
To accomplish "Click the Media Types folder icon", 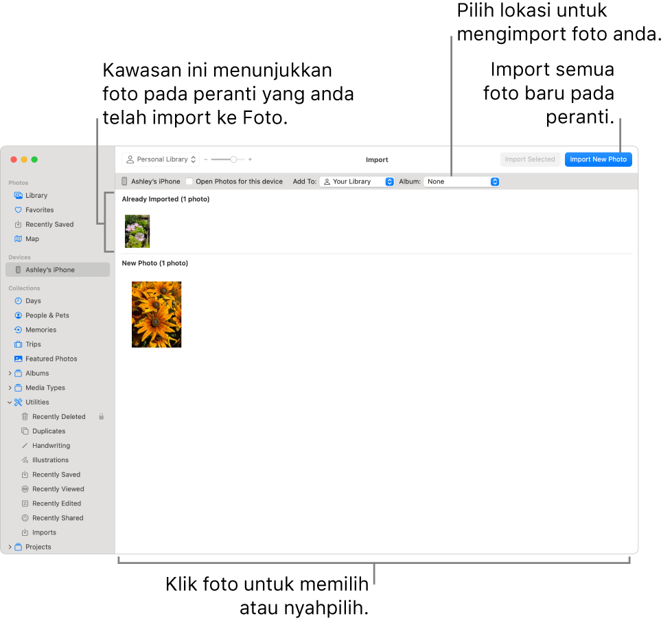I will 18,388.
